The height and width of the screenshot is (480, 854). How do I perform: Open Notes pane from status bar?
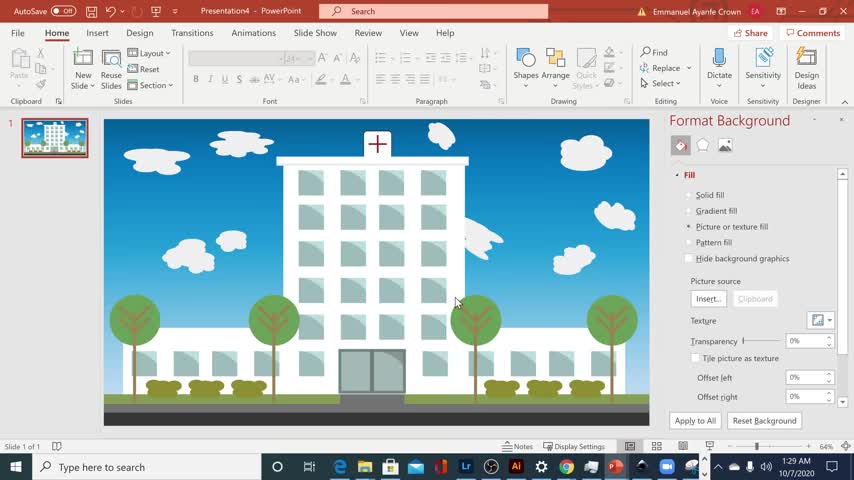[517, 446]
